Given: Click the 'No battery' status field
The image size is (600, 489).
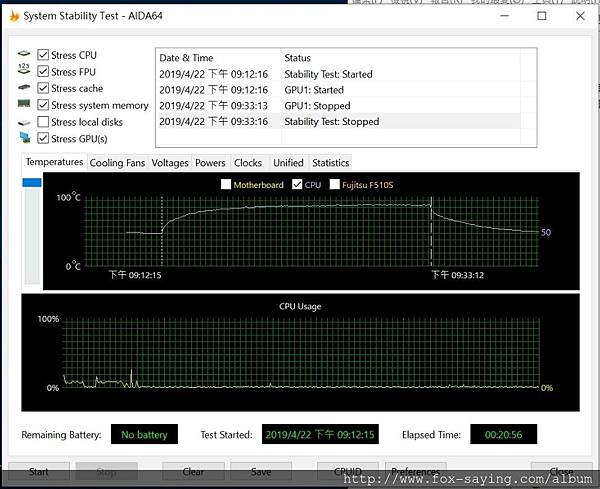Looking at the screenshot, I should (x=144, y=434).
